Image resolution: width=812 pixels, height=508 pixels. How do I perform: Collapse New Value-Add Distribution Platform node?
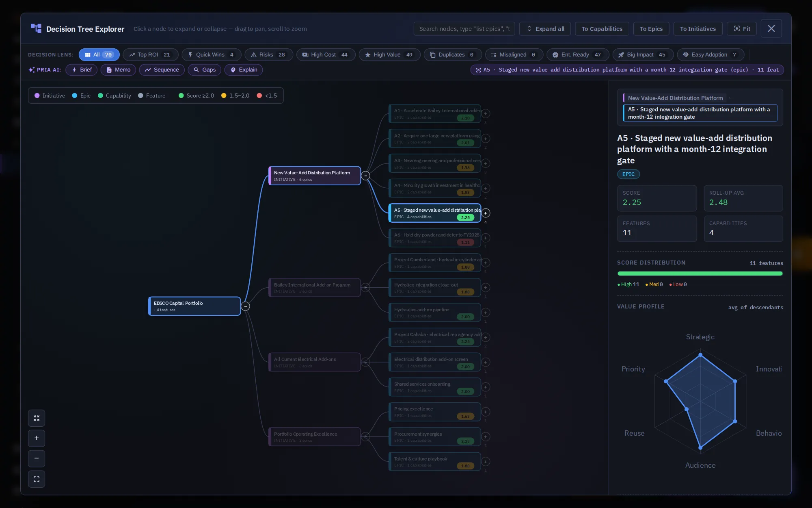365,176
